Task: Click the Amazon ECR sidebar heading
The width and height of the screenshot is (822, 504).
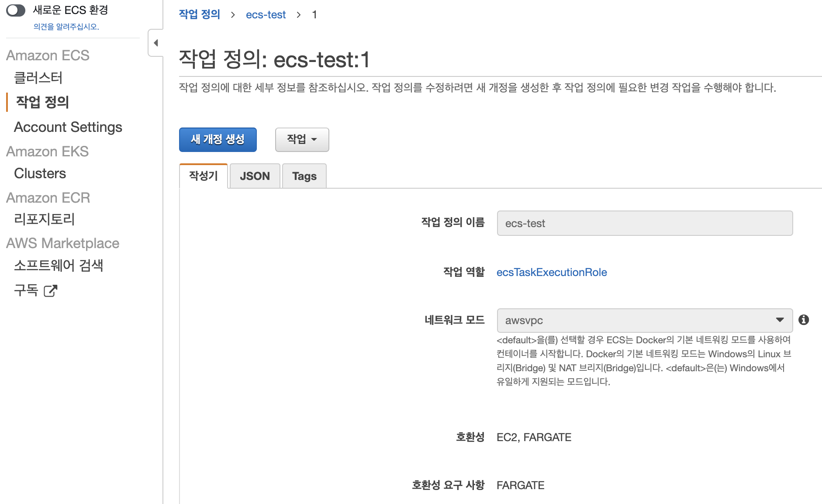Action: pos(48,198)
